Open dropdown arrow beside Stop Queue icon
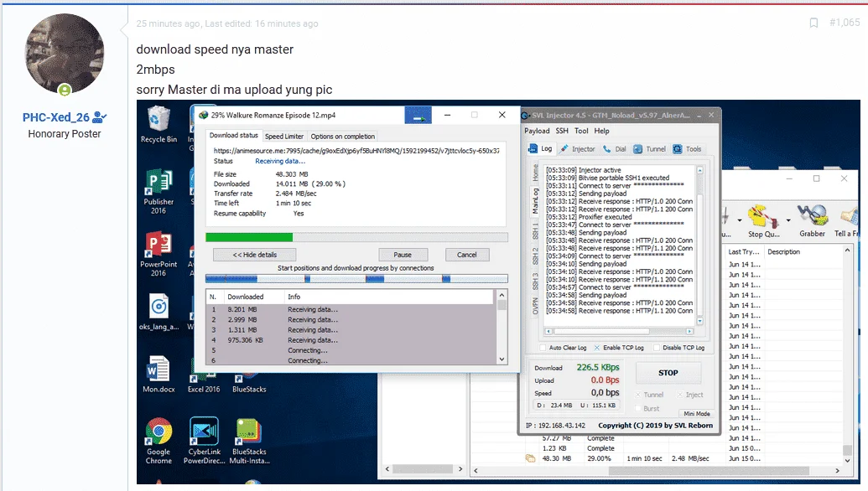The width and height of the screenshot is (868, 491). (x=788, y=220)
